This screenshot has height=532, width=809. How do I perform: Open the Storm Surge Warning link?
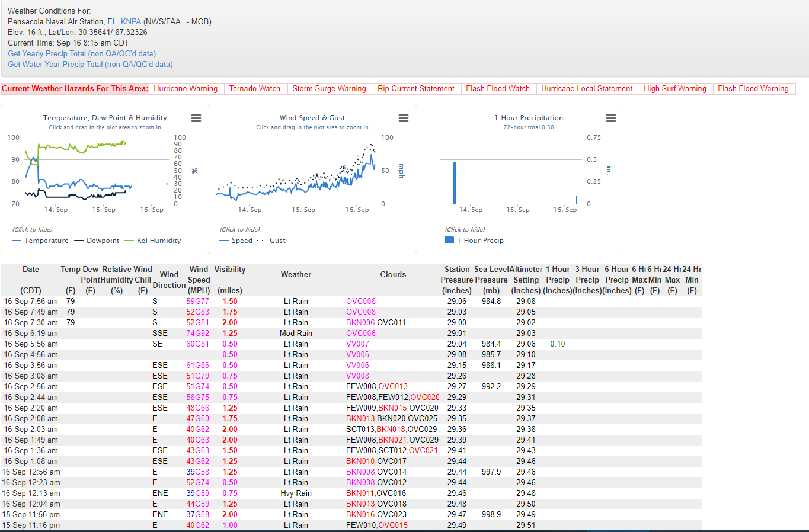pos(329,88)
